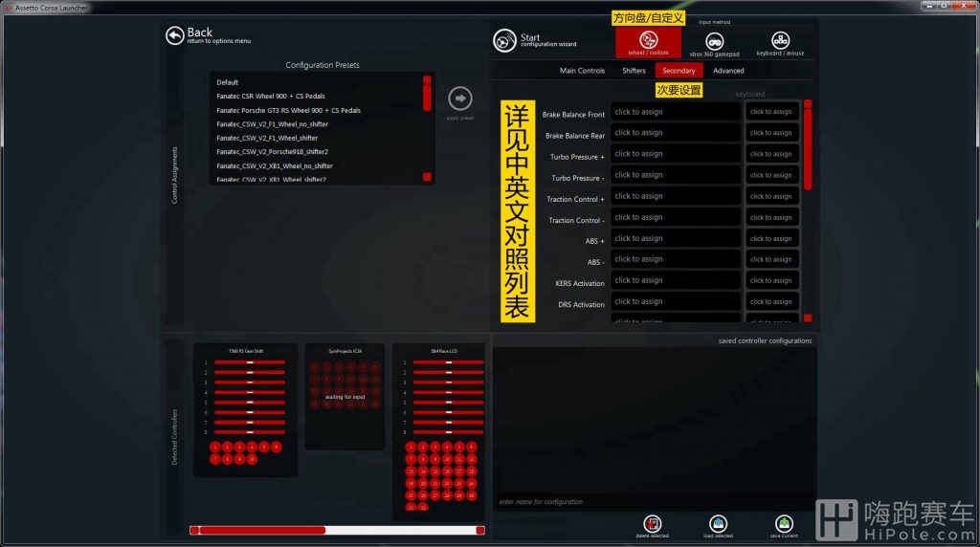Image resolution: width=980 pixels, height=547 pixels.
Task: Select Xbox 360 gamepad input method
Action: 714,44
